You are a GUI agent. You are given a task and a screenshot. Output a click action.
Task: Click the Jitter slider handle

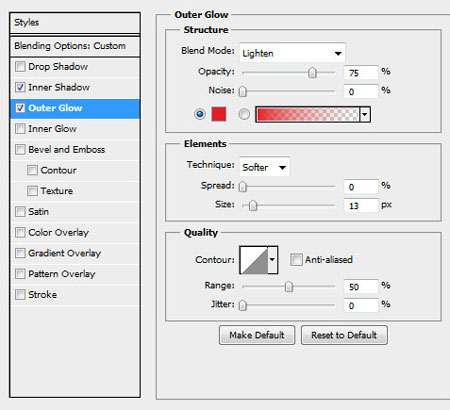point(243,305)
